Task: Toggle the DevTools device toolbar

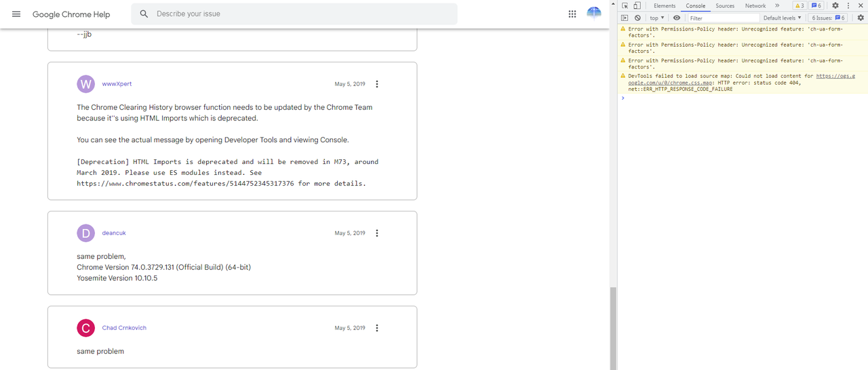Action: click(637, 5)
